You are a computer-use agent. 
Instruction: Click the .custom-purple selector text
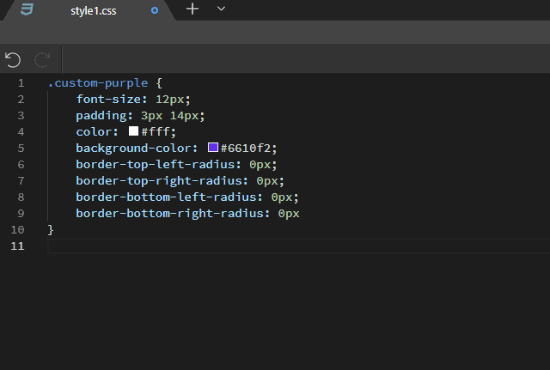click(98, 83)
